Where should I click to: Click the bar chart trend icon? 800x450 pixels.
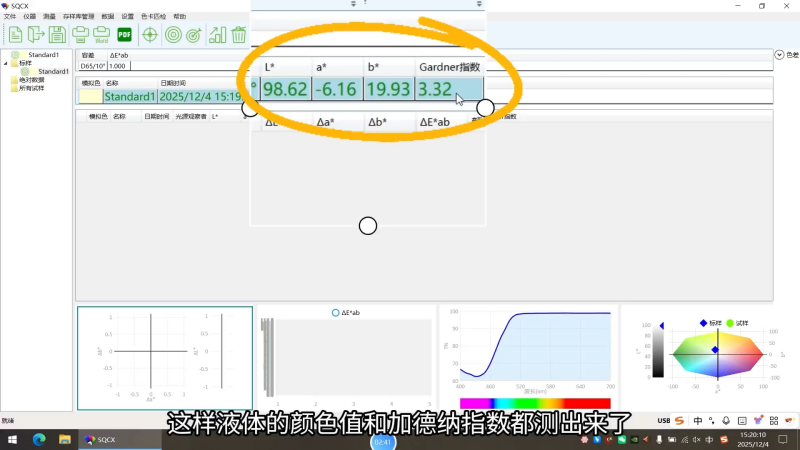tap(217, 35)
